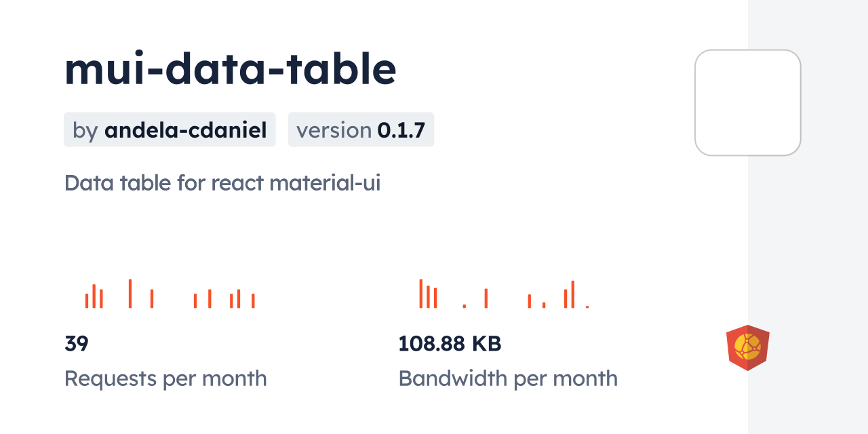Click the tall second-to-last bar in bandwidth chart
Screen dimensions: 868x434
coord(573,294)
